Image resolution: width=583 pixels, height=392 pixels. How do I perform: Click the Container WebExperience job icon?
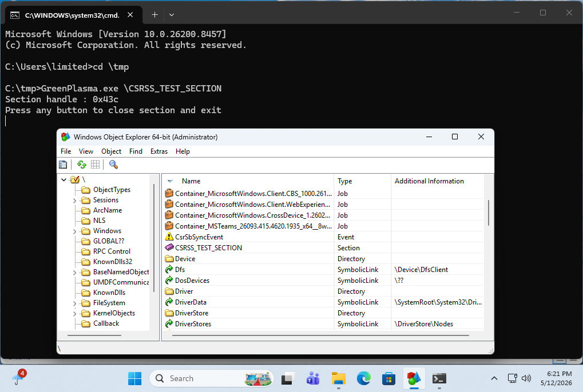(x=169, y=204)
